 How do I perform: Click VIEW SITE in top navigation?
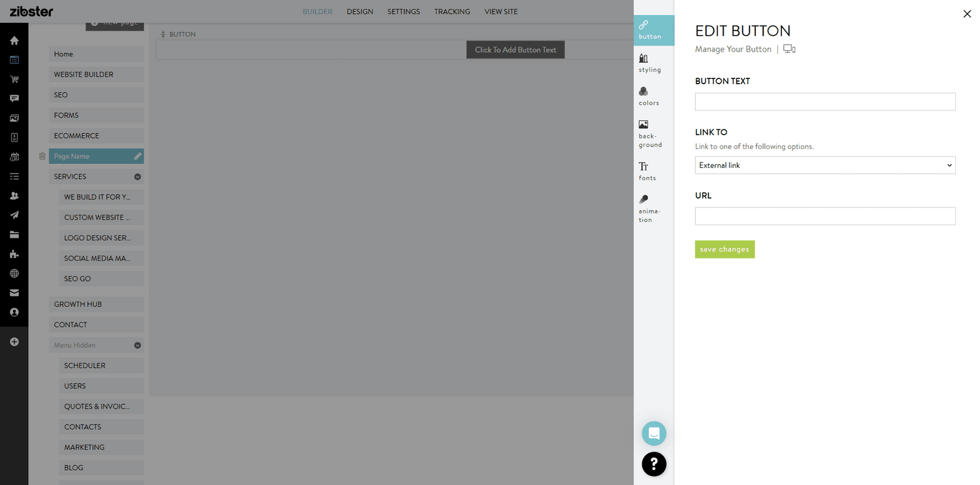[x=501, y=12]
